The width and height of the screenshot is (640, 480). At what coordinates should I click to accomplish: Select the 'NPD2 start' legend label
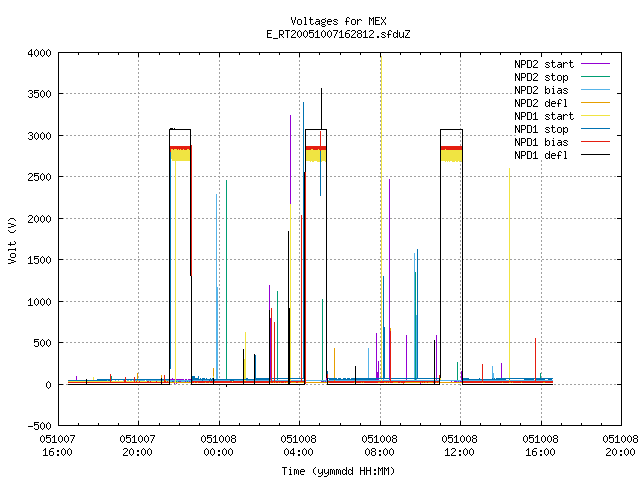pos(544,64)
